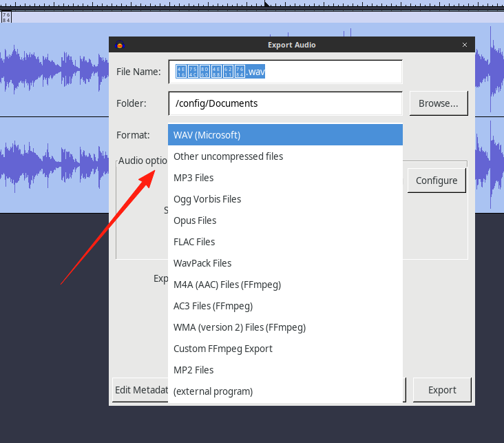Screen dimensions: 504x443
Task: Select M4A (AAC) Files (FFmpeg) option
Action: (x=285, y=285)
